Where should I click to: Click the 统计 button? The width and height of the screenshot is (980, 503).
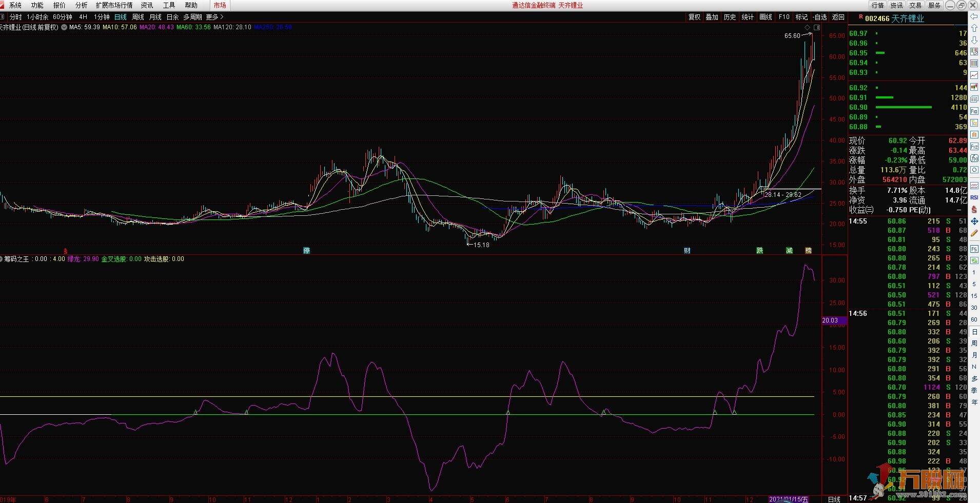748,17
